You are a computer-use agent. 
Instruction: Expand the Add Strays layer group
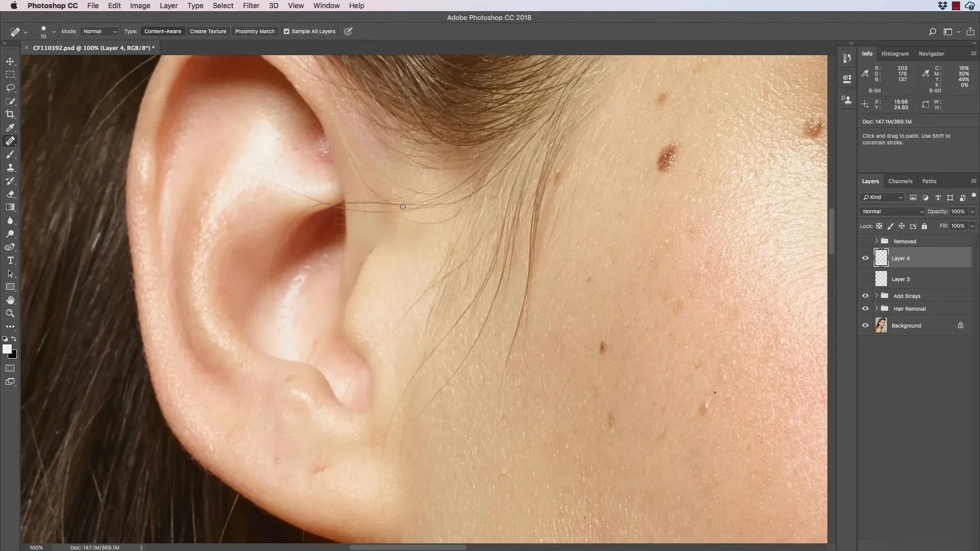(876, 295)
